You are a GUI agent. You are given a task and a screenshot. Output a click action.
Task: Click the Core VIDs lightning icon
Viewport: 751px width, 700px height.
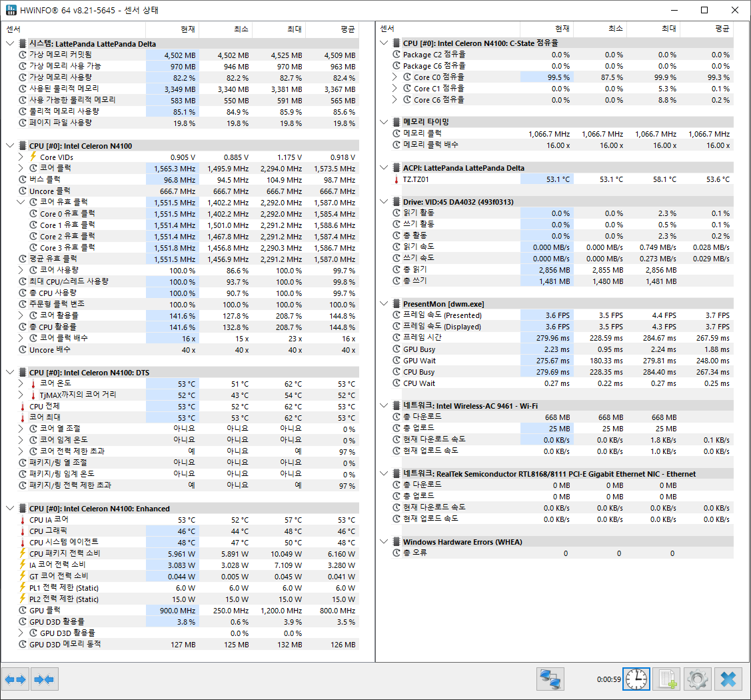33,157
